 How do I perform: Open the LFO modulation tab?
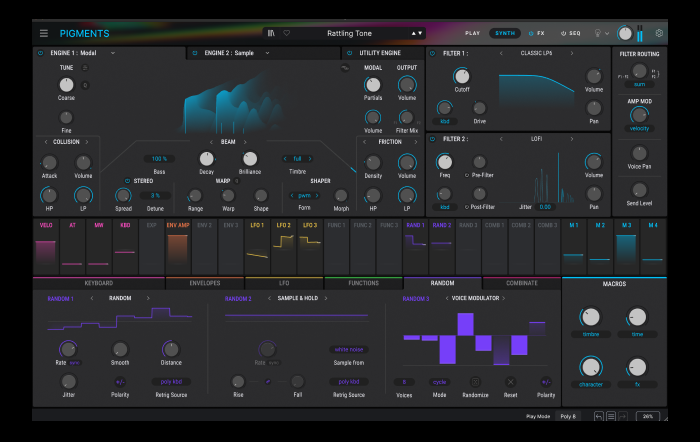[x=284, y=283]
